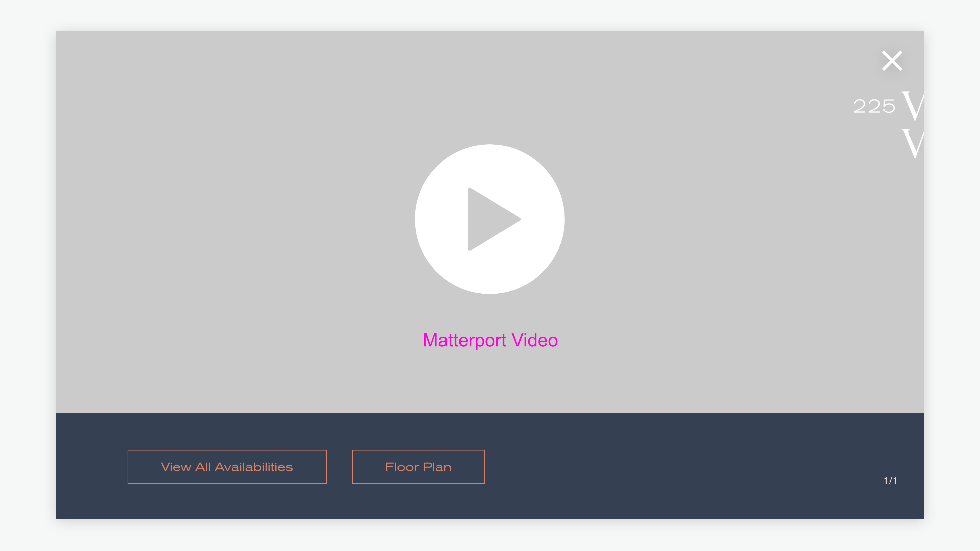Click the slide indicator showing 1/1

890,481
